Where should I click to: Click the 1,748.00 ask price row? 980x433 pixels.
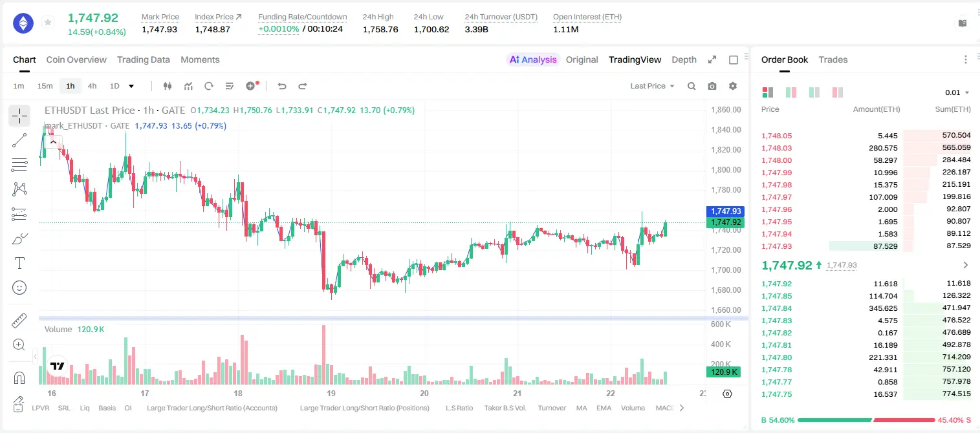[866, 160]
